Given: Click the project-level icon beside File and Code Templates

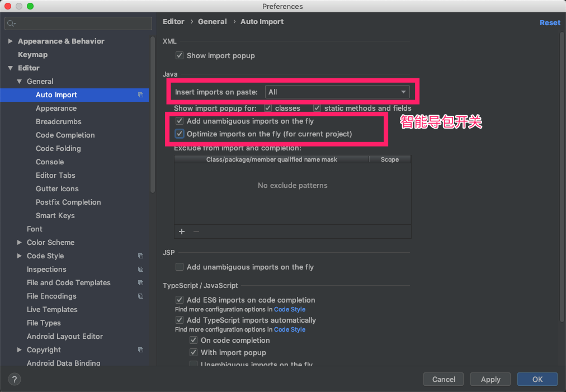Looking at the screenshot, I should click(141, 282).
